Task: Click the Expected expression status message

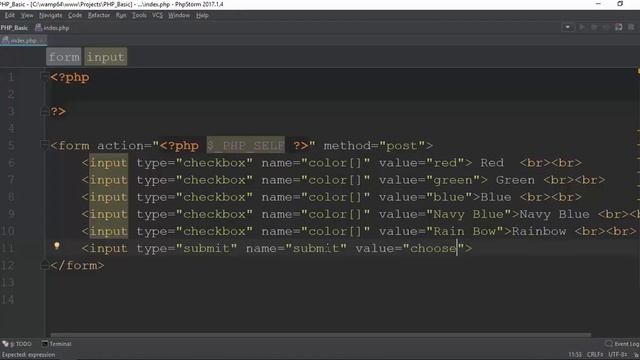Action: pyautogui.click(x=29, y=355)
